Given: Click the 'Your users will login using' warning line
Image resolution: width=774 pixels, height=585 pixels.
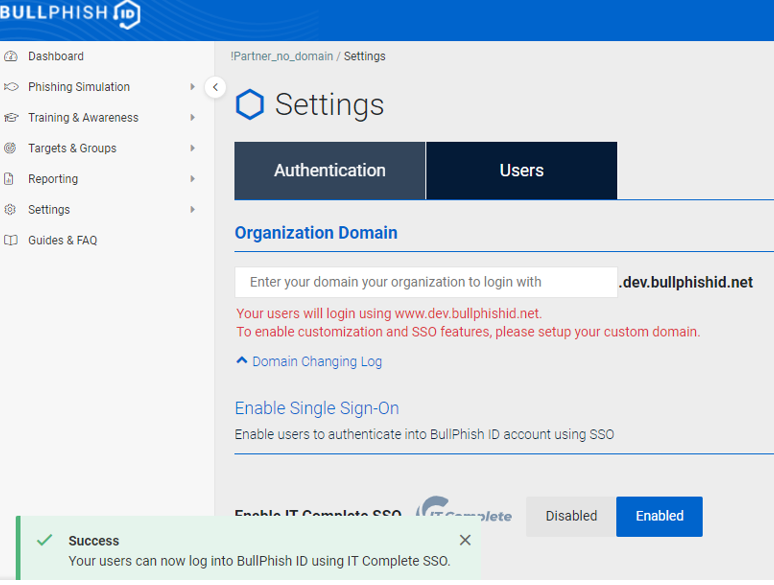Looking at the screenshot, I should pos(389,313).
